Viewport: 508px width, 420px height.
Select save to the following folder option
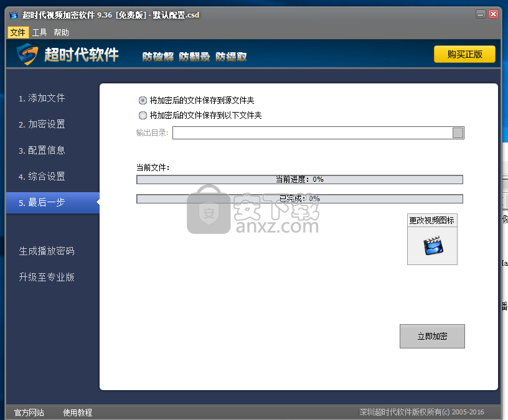tap(200, 115)
